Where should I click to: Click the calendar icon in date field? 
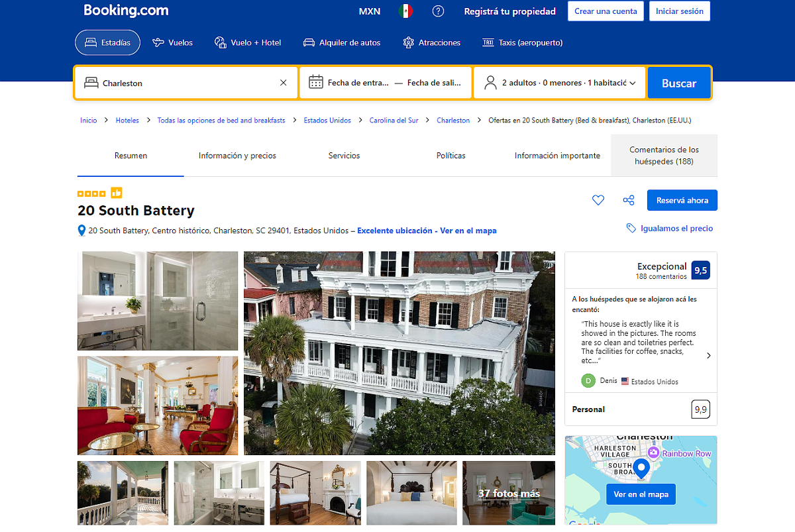(x=316, y=82)
